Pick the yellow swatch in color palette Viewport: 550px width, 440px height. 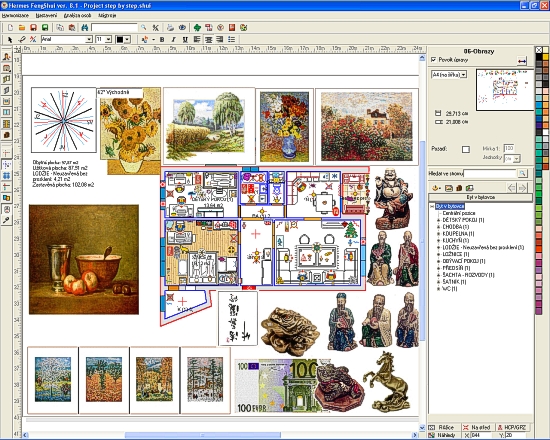click(x=545, y=56)
